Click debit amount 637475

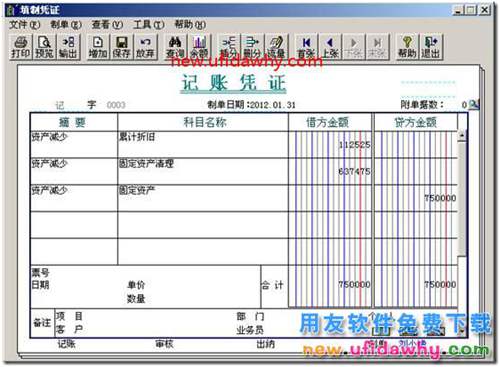point(354,171)
